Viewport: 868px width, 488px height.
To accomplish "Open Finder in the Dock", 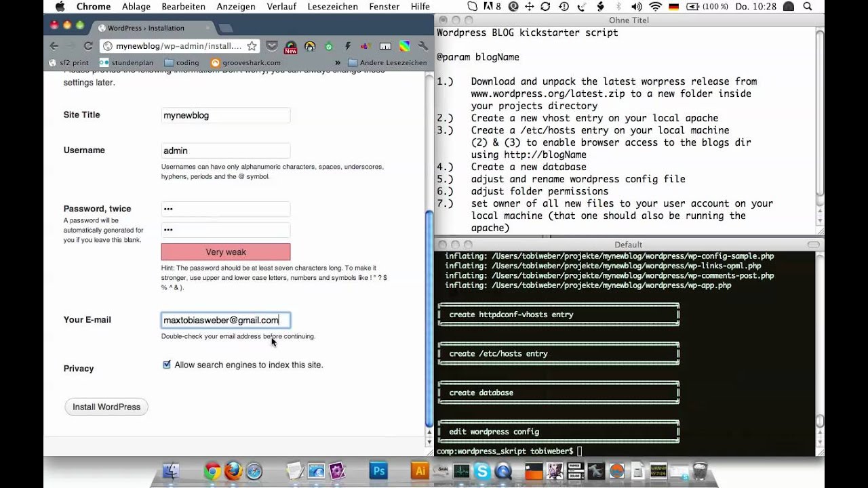I will point(172,471).
